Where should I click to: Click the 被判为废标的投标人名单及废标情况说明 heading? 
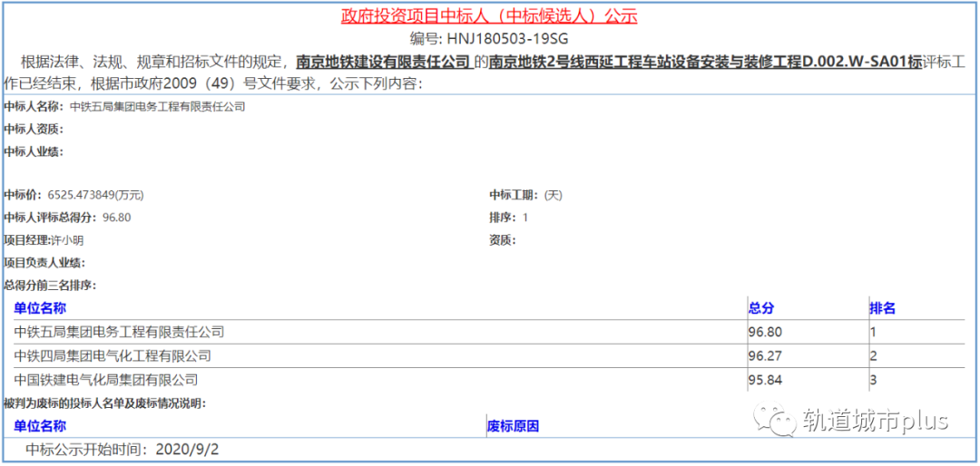point(105,403)
